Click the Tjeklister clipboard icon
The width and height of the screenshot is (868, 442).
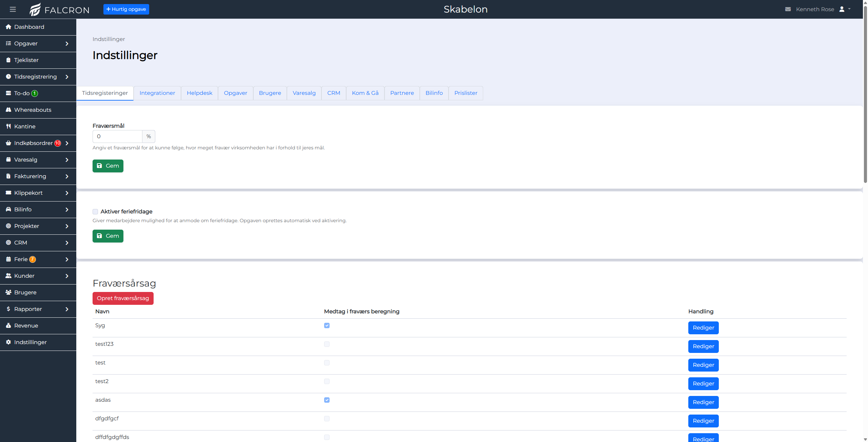click(x=8, y=60)
